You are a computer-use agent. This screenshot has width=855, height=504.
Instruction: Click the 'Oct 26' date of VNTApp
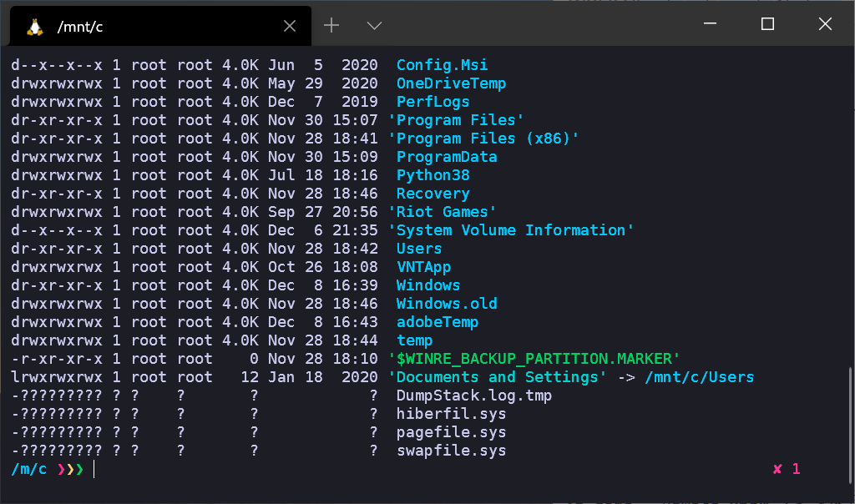tap(295, 267)
